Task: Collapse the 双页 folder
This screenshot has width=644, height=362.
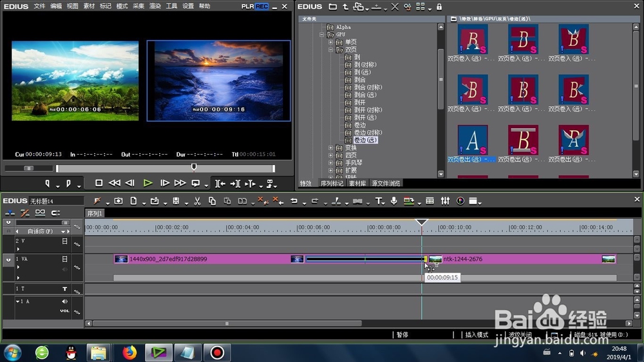Action: tap(330, 50)
